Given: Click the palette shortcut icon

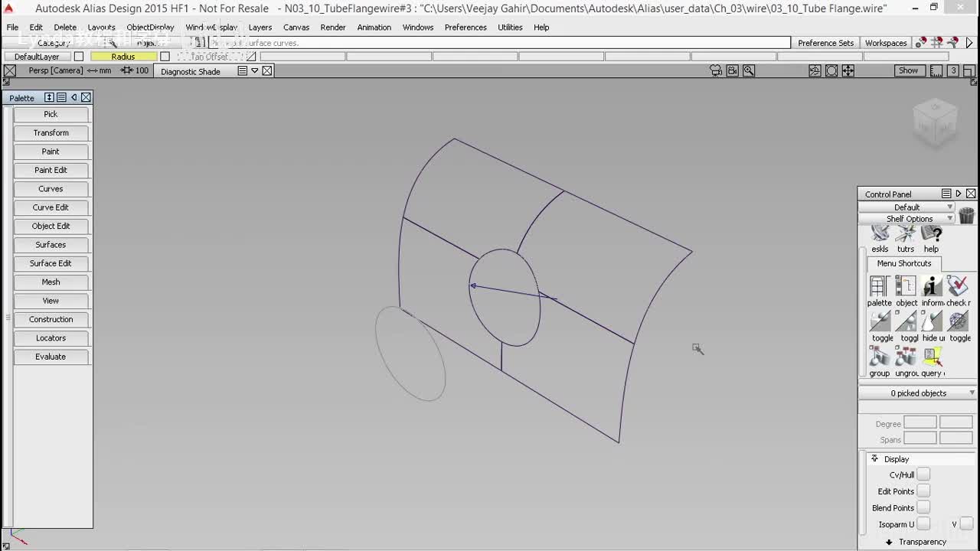Looking at the screenshot, I should point(879,286).
